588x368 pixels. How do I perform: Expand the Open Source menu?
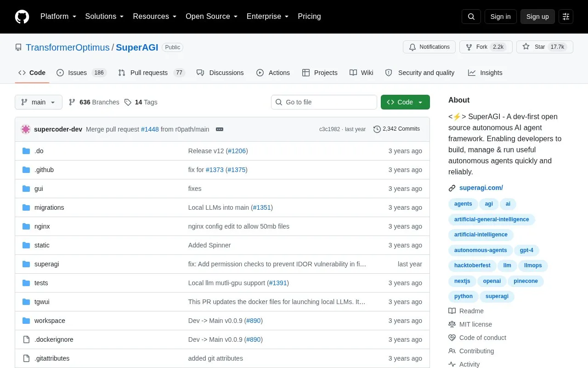coord(211,17)
